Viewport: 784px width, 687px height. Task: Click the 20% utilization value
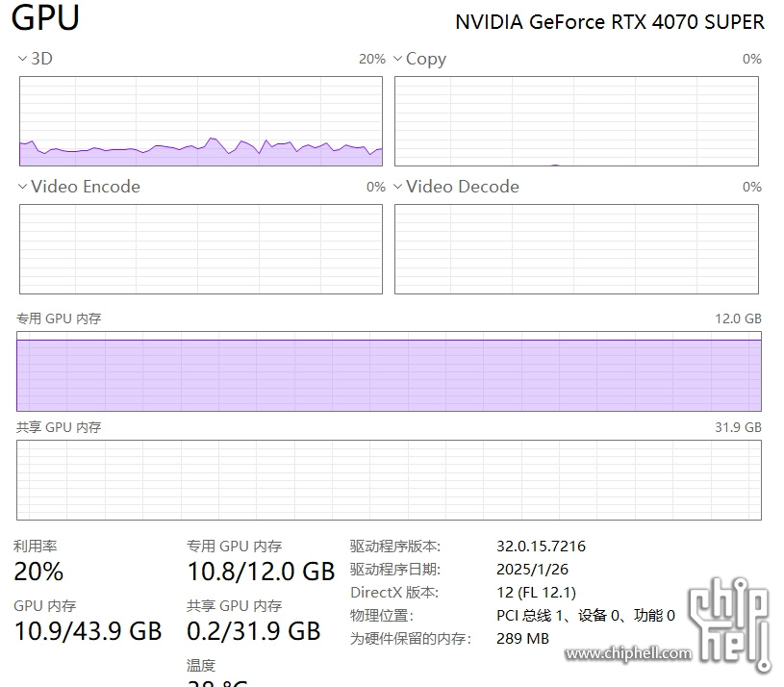(x=38, y=572)
